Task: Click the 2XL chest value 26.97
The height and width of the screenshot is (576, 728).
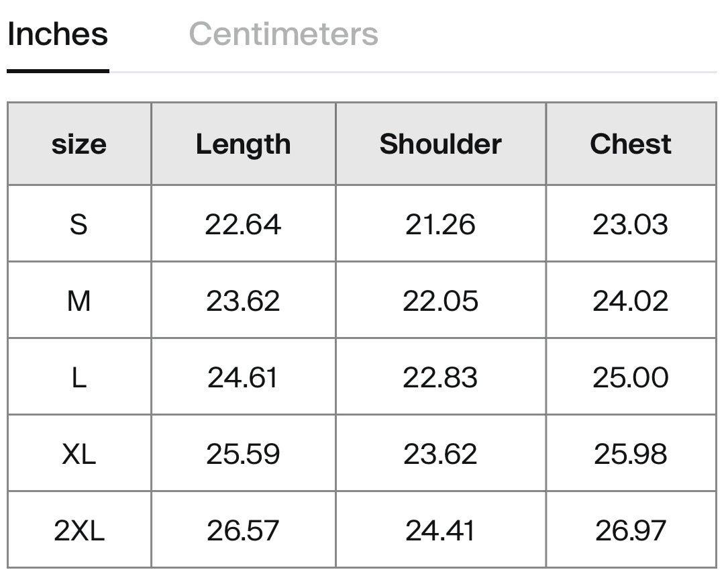Action: pyautogui.click(x=631, y=530)
